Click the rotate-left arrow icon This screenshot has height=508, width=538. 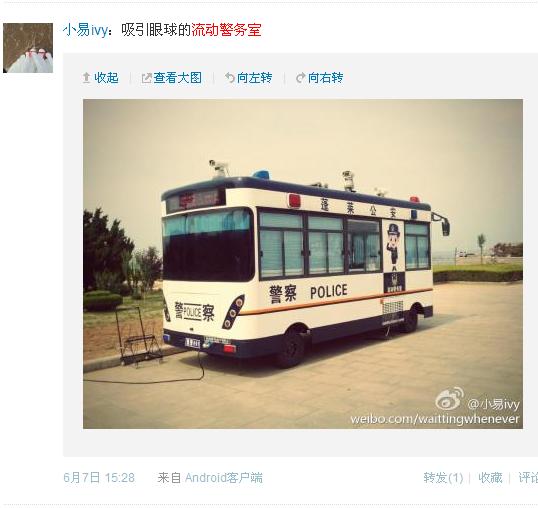230,78
